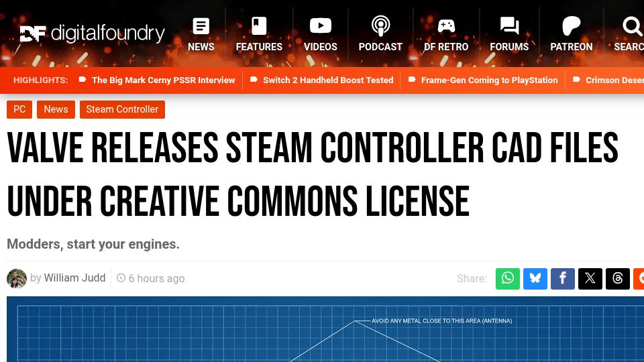Open the Digital Foundry home logo

click(x=93, y=34)
